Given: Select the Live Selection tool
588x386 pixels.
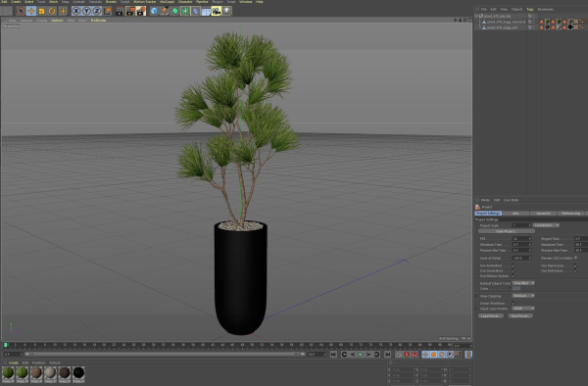Looking at the screenshot, I should pos(21,11).
